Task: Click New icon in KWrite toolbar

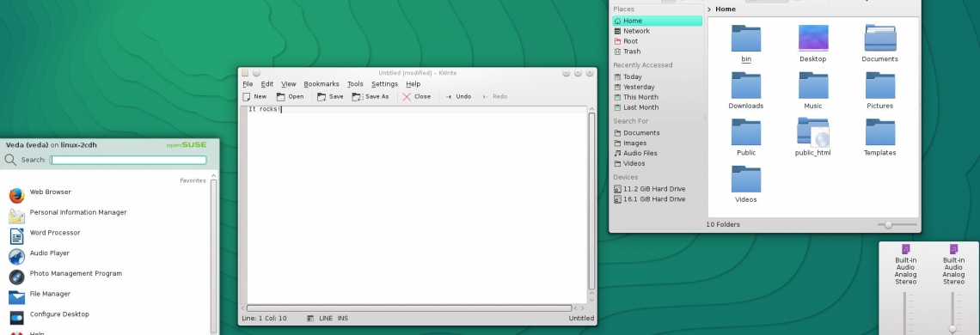Action: tap(247, 97)
